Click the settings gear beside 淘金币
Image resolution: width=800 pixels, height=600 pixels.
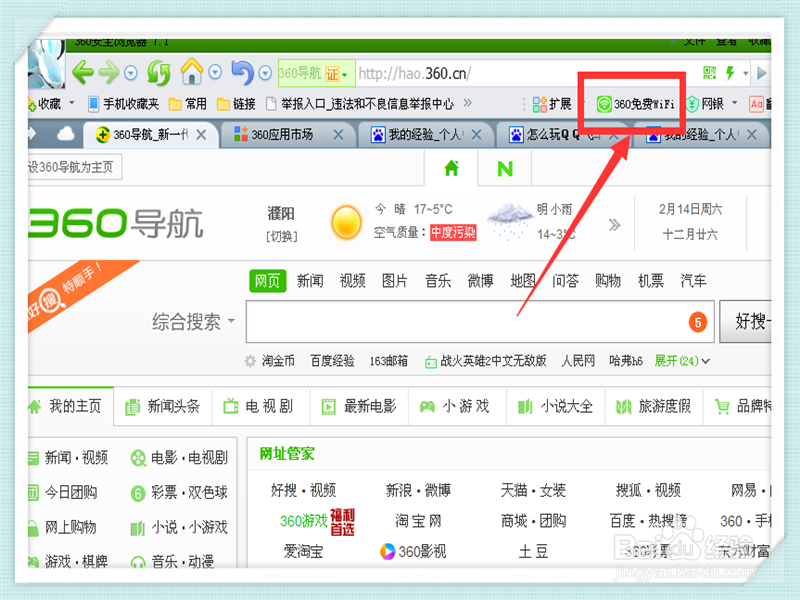[250, 361]
